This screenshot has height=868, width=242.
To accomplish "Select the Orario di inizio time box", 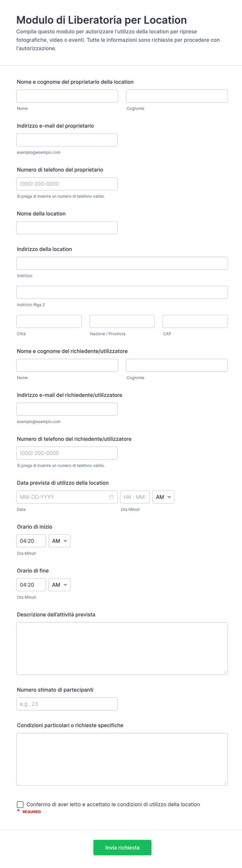I will pos(31,541).
